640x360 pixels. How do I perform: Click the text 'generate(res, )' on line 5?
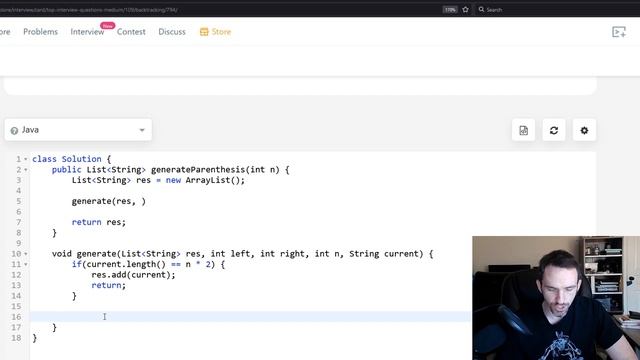tap(109, 201)
